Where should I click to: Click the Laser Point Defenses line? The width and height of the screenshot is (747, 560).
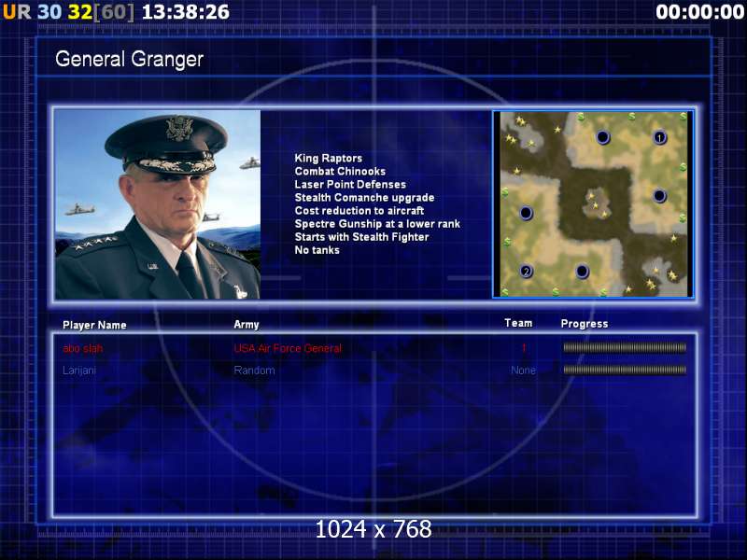point(350,184)
